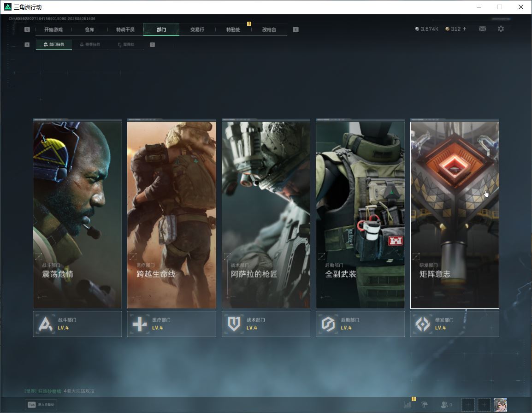Click the 战斗部门 LV.4 emblem icon
Viewport: 532px width, 413px height.
45,324
